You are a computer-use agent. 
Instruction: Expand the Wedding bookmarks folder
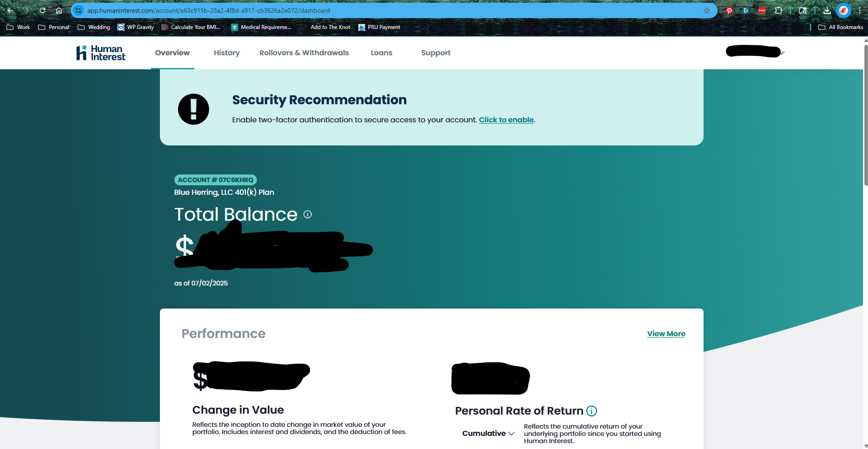tap(94, 27)
